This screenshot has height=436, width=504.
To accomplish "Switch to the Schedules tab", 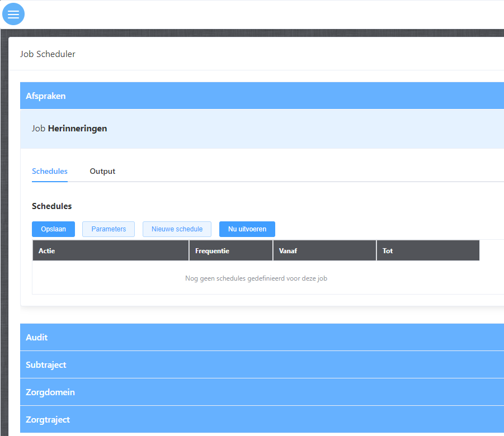I will click(50, 171).
